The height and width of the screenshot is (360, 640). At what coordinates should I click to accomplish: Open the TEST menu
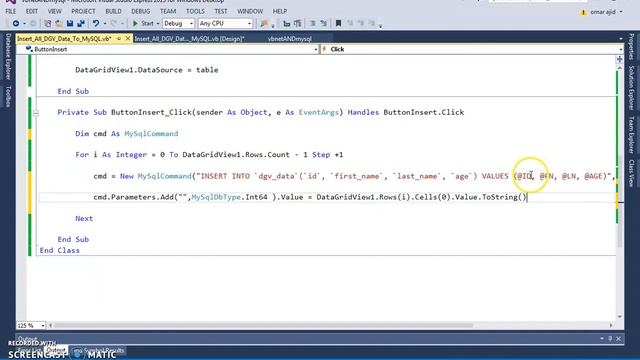221,11
